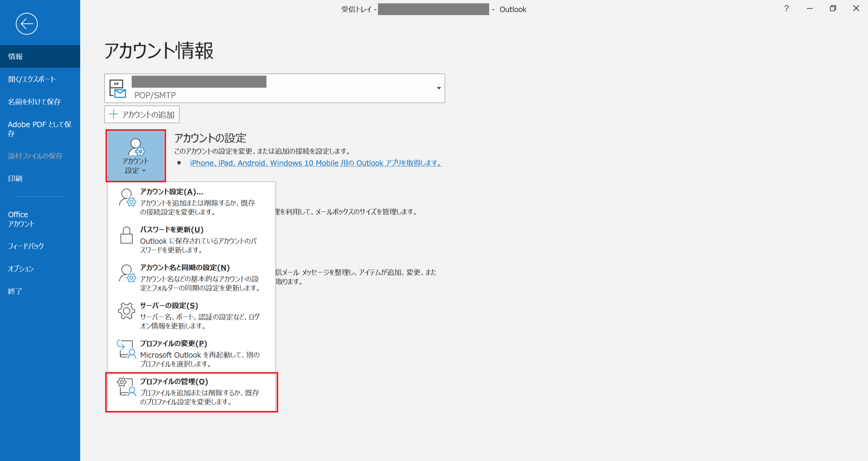
Task: Open the Outlook mobile app download link
Action: click(x=315, y=163)
